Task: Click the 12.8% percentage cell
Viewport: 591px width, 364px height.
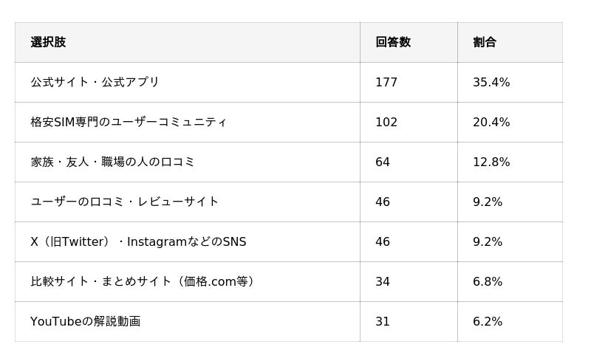Action: 491,162
